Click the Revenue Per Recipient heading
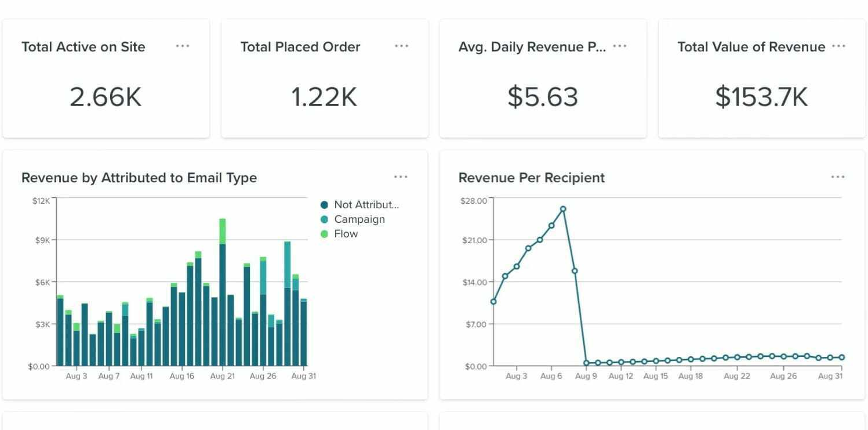The width and height of the screenshot is (868, 430). 532,178
